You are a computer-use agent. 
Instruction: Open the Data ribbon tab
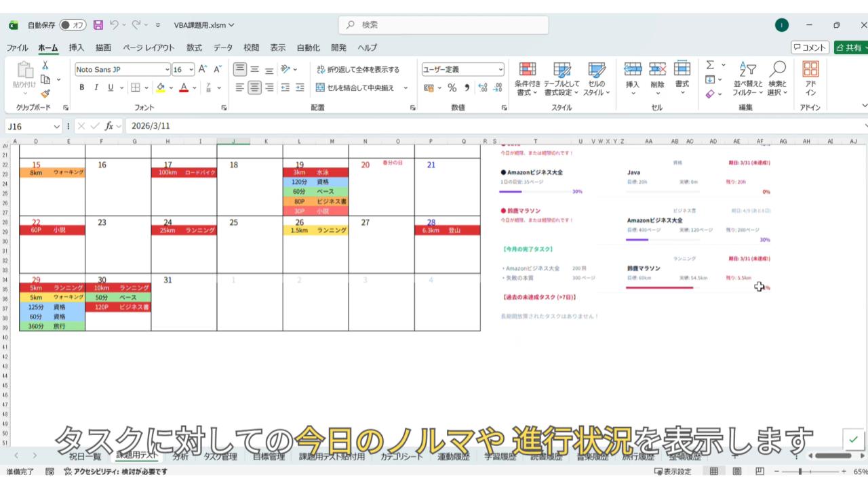(x=223, y=47)
